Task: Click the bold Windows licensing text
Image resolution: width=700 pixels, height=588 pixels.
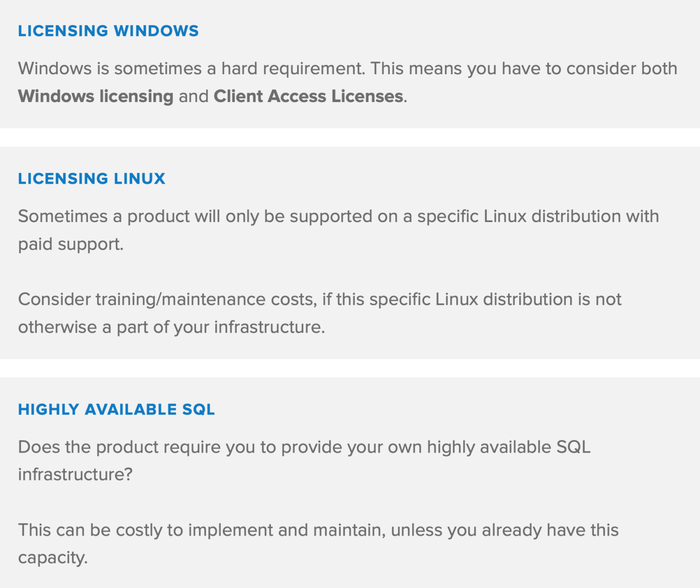Action: click(x=96, y=96)
